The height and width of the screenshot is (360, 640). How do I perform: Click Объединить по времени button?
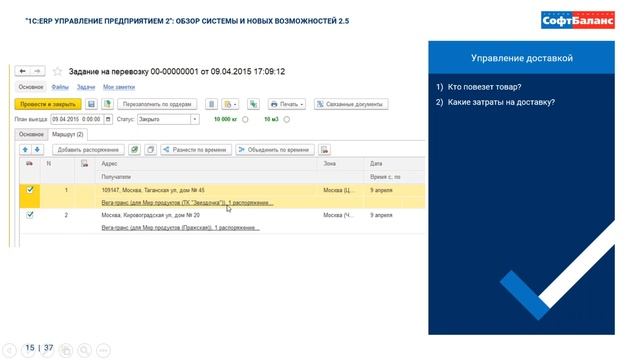point(275,150)
